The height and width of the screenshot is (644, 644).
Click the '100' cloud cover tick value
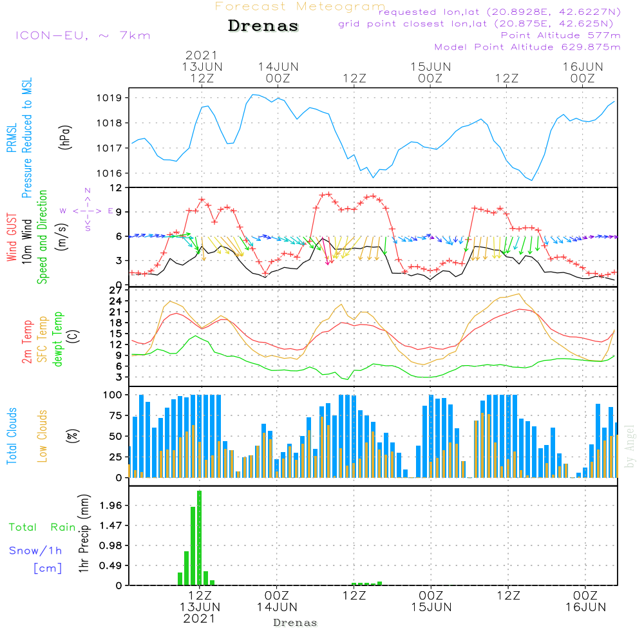tap(112, 395)
